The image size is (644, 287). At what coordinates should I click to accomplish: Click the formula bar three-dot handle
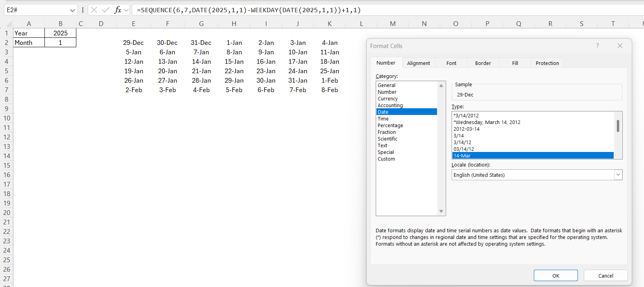tap(83, 10)
